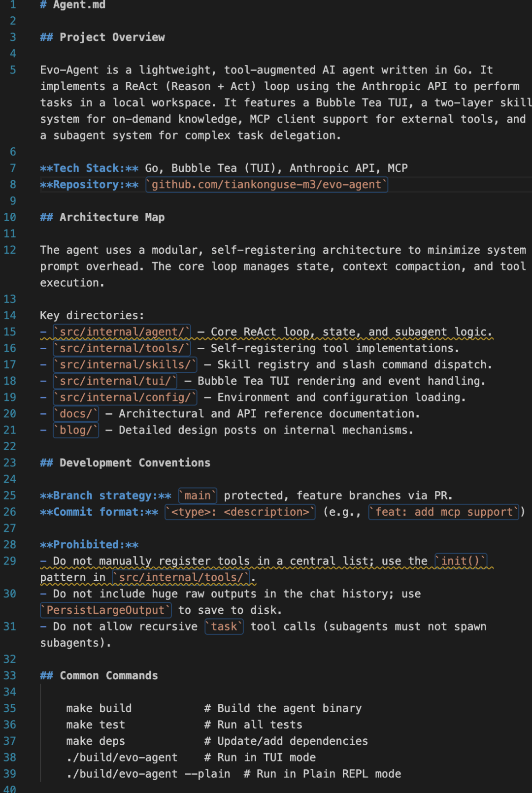The height and width of the screenshot is (793, 532).
Task: Click the github.com/tiankonguse-m3/evo-agent code span
Action: (x=266, y=185)
